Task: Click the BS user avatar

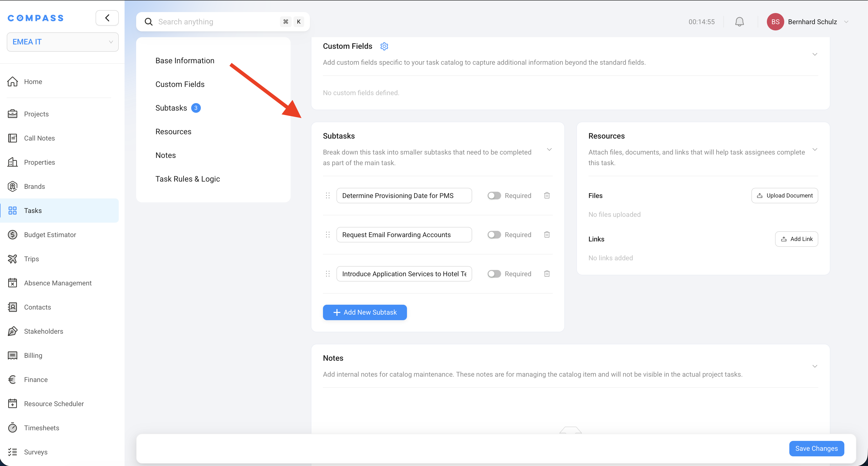Action: tap(775, 22)
